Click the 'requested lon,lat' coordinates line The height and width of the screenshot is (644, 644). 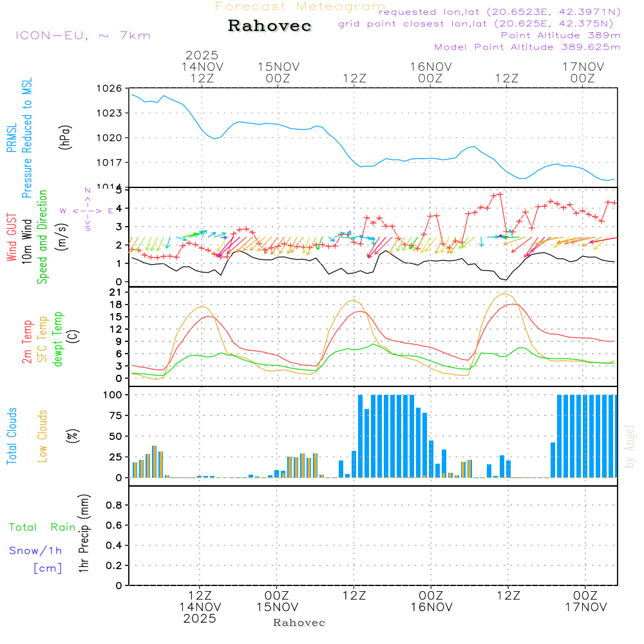[x=499, y=12]
